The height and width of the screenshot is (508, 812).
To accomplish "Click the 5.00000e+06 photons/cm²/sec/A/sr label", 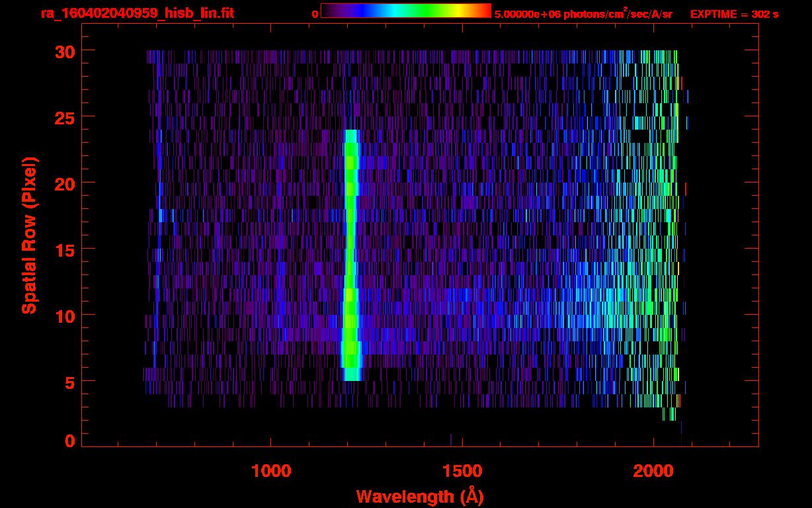I will 583,13.
